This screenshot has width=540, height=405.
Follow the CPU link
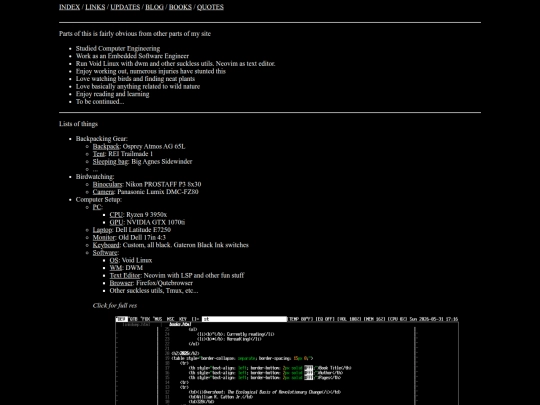click(x=116, y=215)
